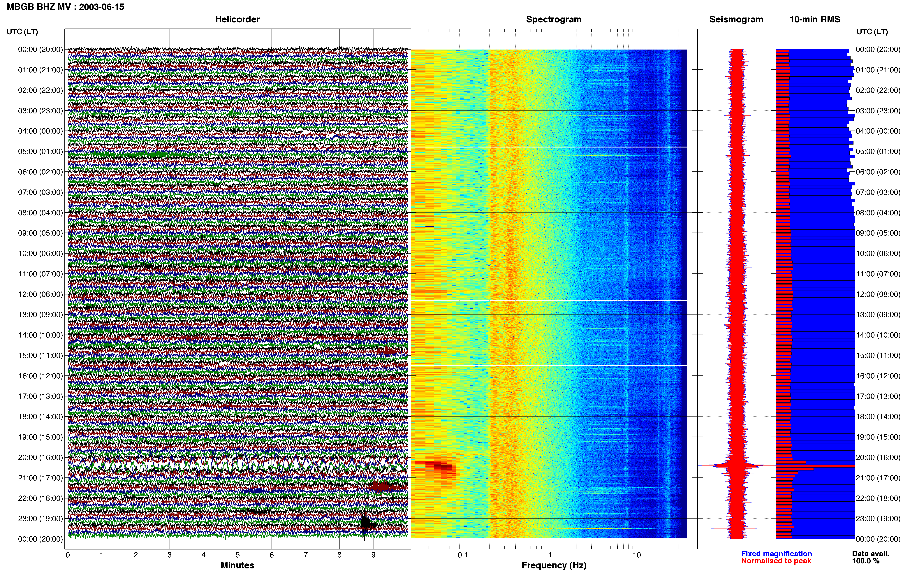This screenshot has width=924, height=578.
Task: Click 04:00 (00:00) label left of helicorder
Action: 40,131
